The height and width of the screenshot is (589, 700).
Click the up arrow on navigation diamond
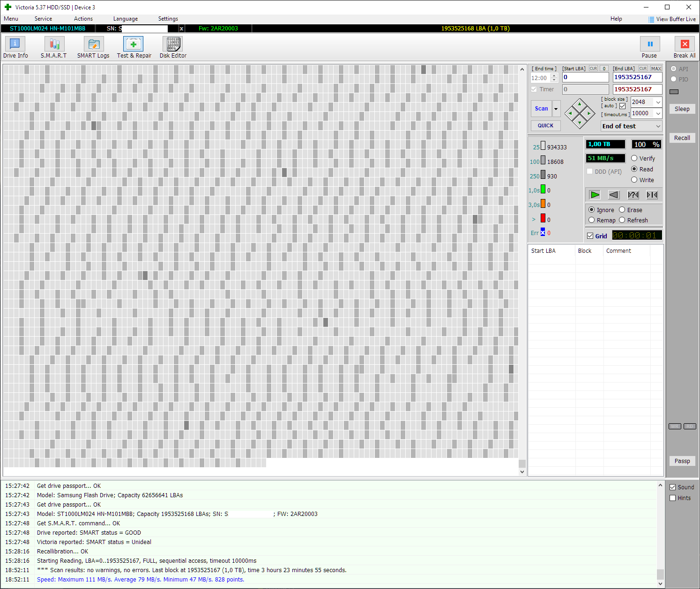(580, 104)
